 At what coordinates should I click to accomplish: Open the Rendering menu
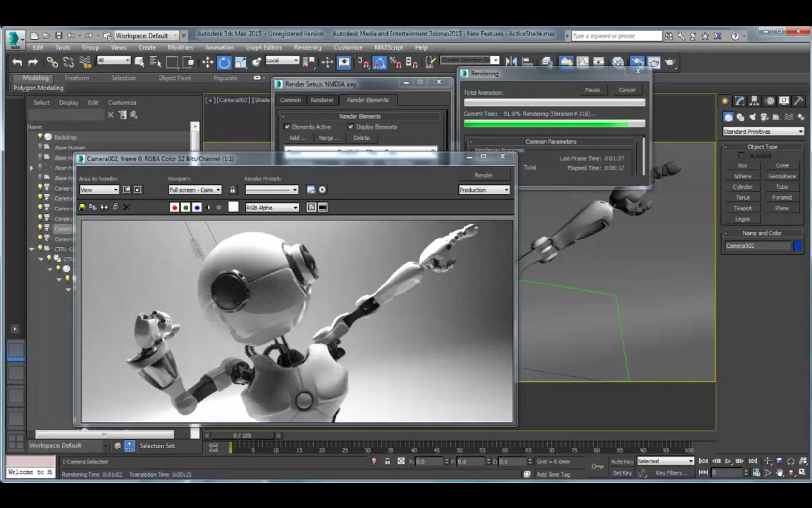[x=307, y=47]
